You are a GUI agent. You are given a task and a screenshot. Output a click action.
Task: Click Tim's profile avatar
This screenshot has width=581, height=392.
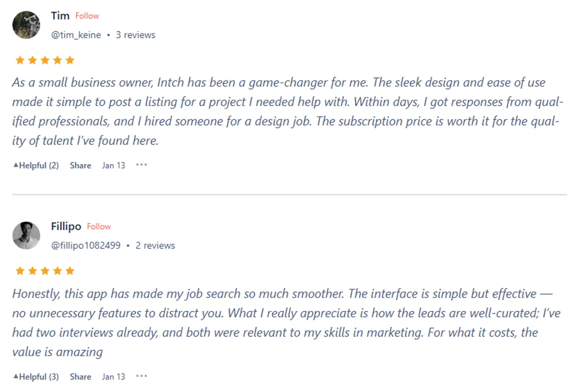[x=26, y=25]
